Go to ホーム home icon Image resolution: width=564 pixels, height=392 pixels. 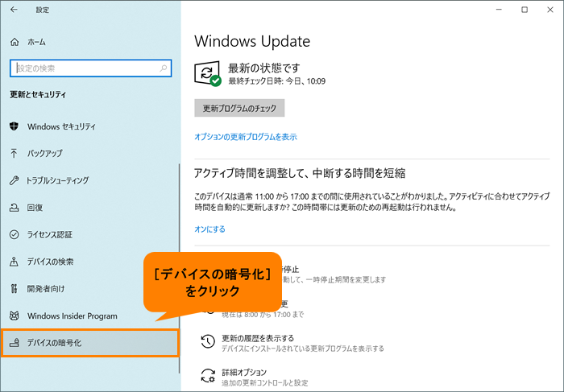(x=15, y=42)
